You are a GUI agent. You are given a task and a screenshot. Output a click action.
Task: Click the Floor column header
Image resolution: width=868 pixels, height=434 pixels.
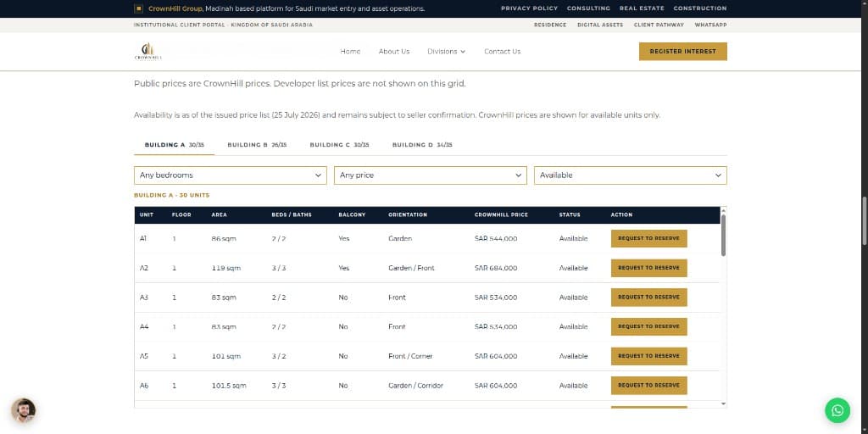(181, 214)
